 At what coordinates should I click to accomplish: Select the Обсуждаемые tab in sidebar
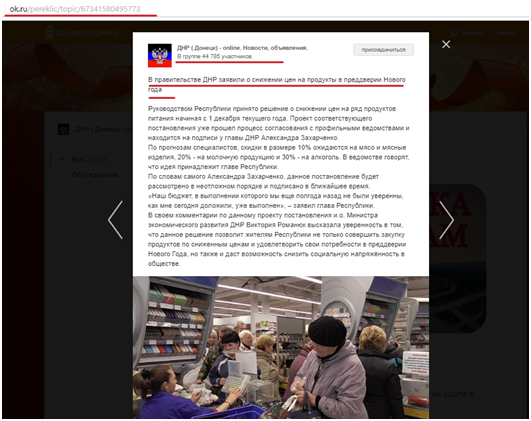tap(94, 175)
